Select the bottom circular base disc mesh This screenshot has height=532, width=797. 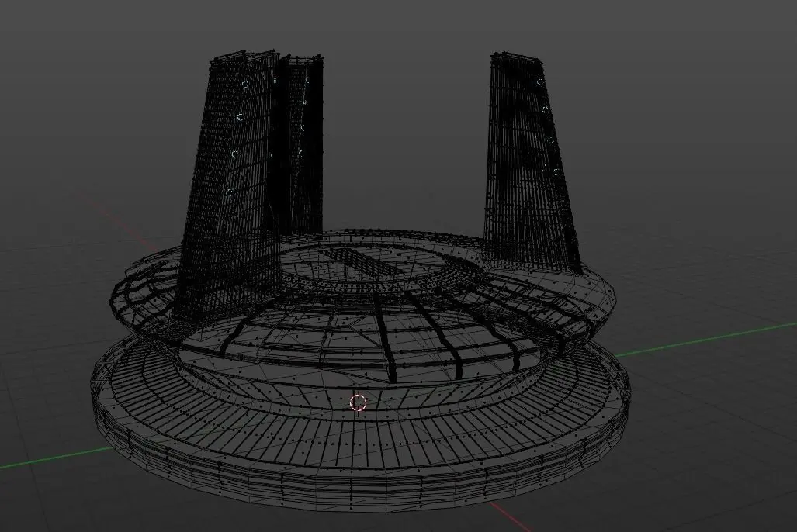coord(361,424)
